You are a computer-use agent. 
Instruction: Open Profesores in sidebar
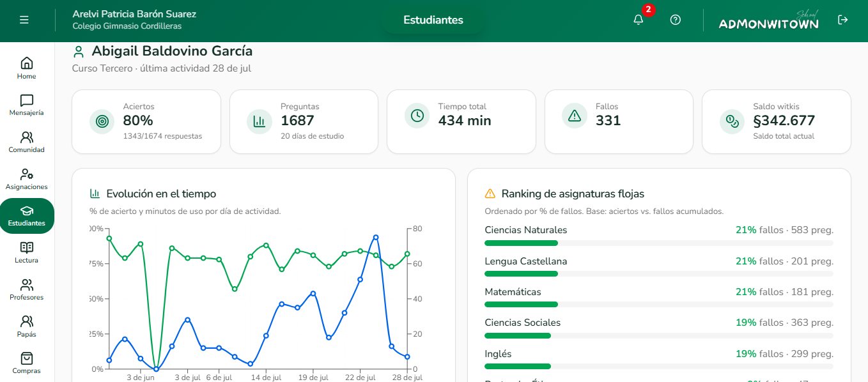[27, 290]
